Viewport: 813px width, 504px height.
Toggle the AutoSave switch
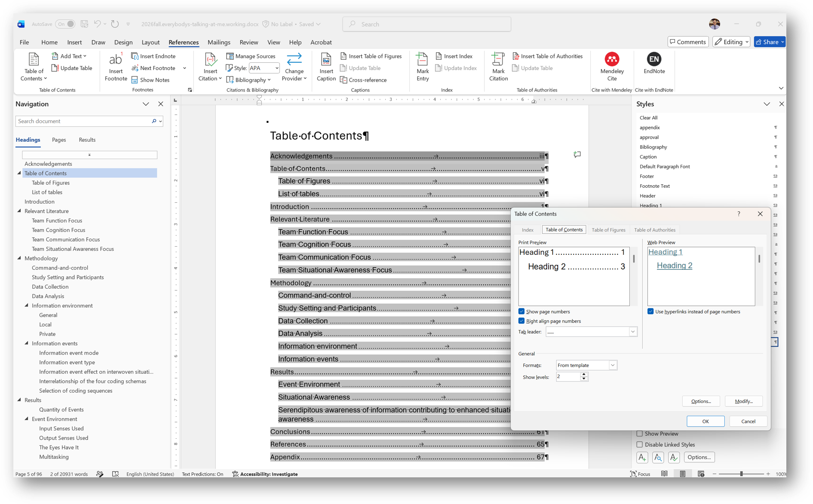tap(65, 24)
